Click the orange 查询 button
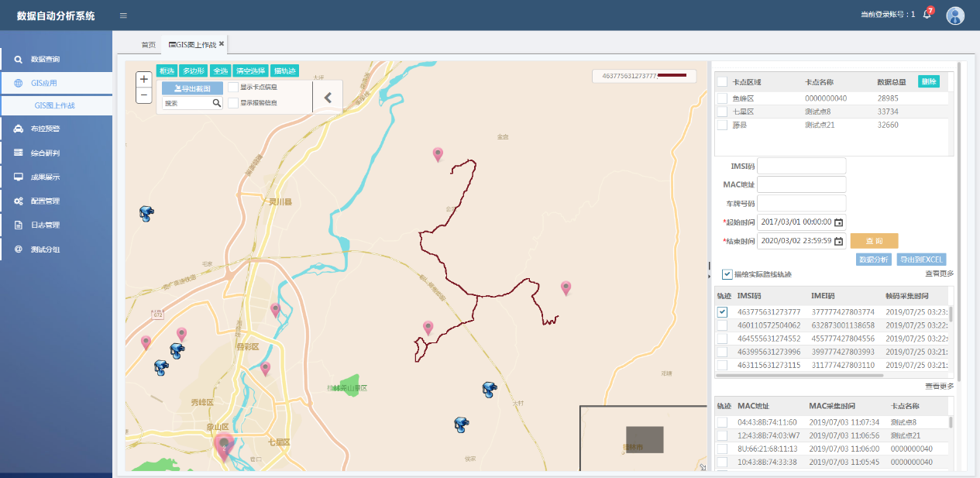 point(874,241)
